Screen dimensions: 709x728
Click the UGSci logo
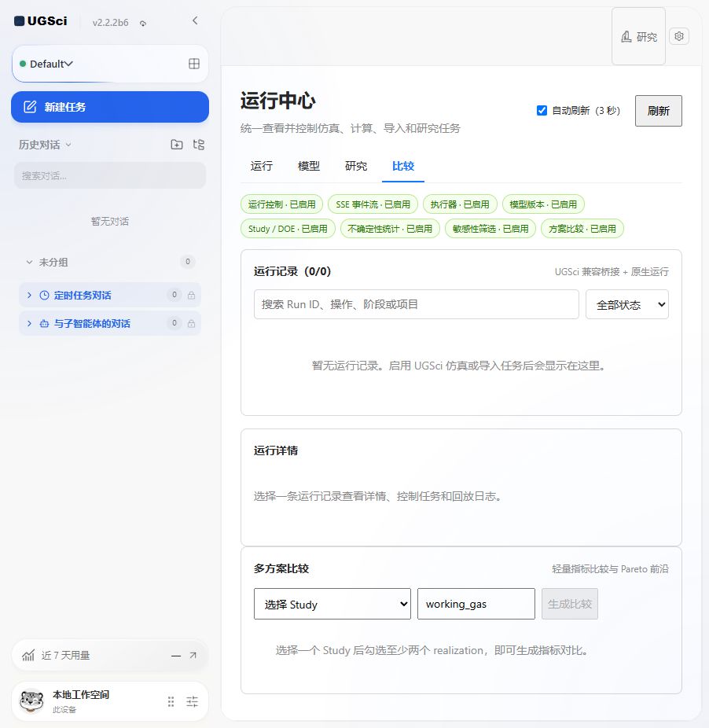coord(40,21)
